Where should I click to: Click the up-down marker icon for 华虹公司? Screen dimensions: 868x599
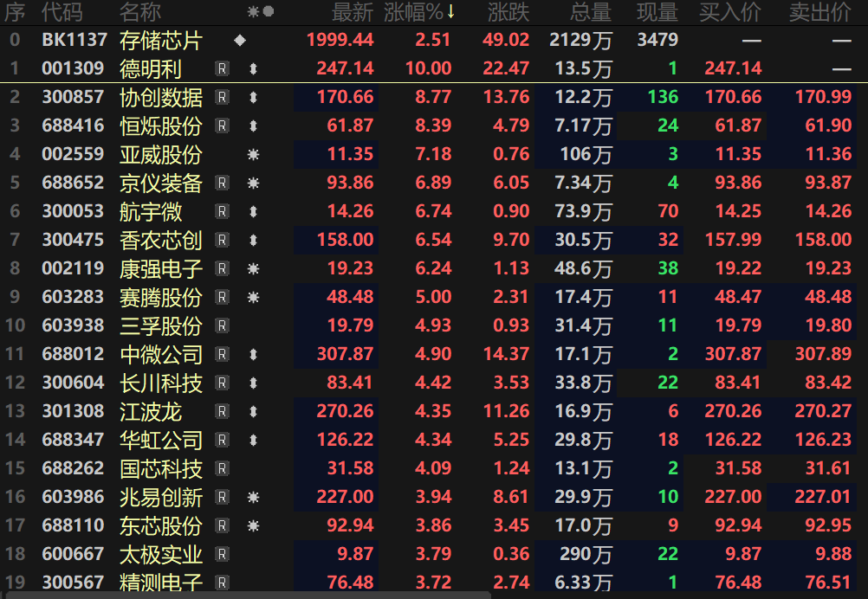click(253, 441)
